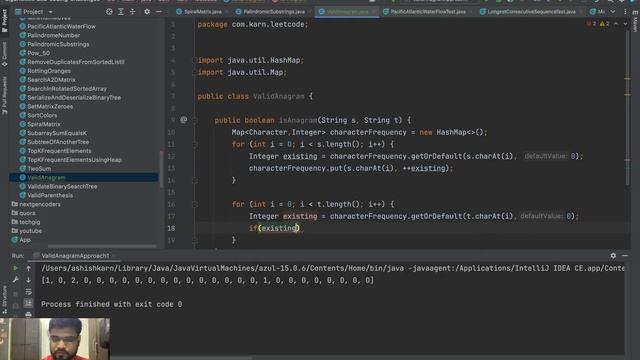The height and width of the screenshot is (360, 640).
Task: Select ValidAnagram in the Project tree
Action: click(46, 178)
